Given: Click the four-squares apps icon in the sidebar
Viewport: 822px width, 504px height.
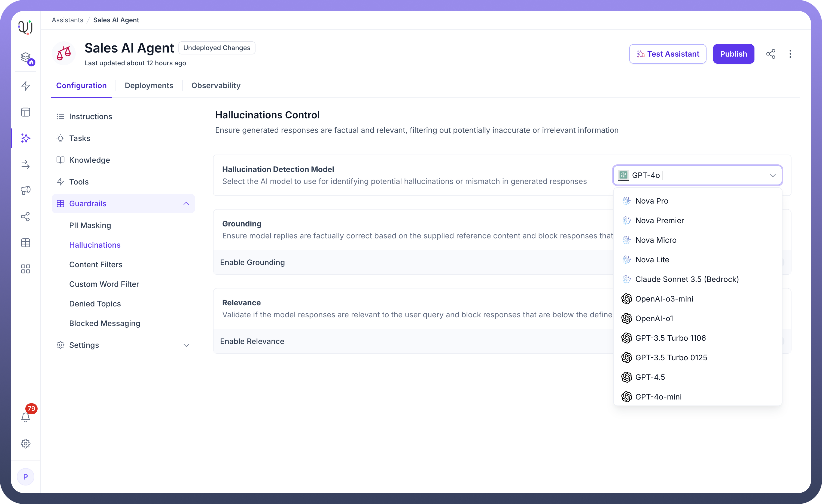Looking at the screenshot, I should coord(26,269).
